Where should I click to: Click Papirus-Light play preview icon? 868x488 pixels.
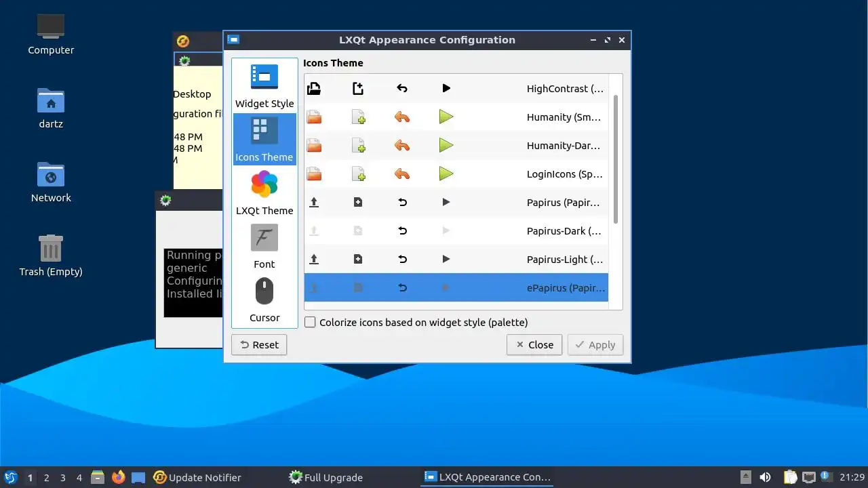[x=446, y=260]
